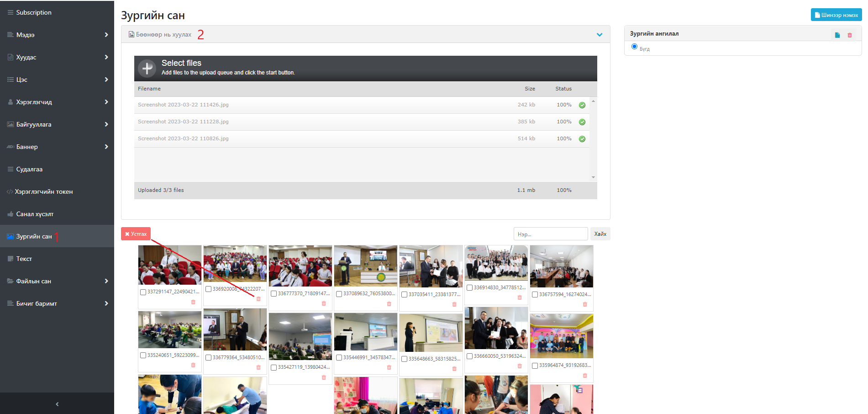This screenshot has height=414, width=868.
Task: Click the add category document icon
Action: 837,35
